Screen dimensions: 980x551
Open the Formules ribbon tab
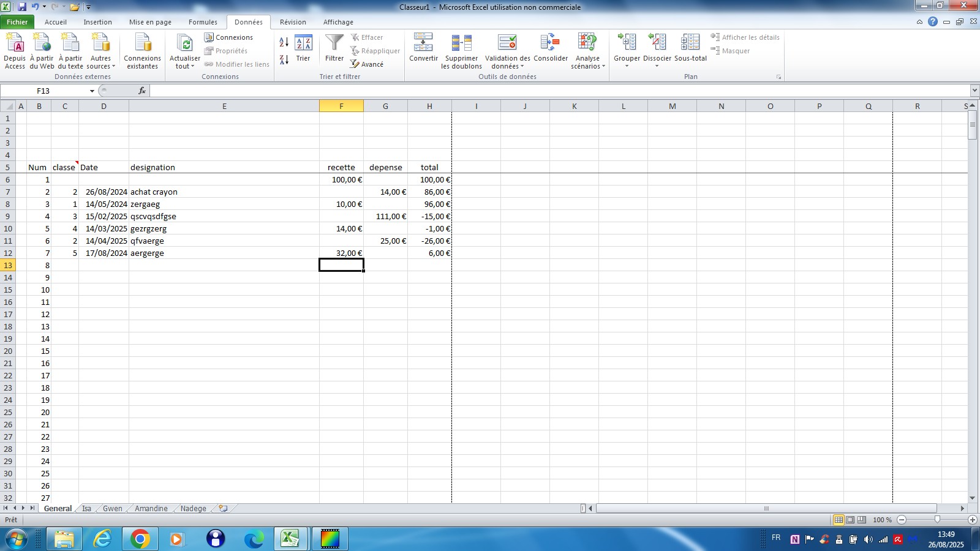tap(203, 22)
